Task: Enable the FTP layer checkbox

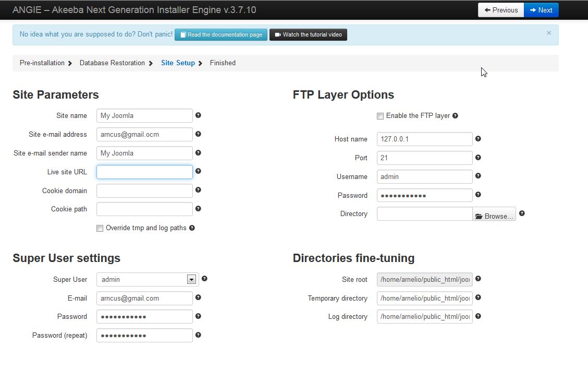Action: (x=380, y=116)
